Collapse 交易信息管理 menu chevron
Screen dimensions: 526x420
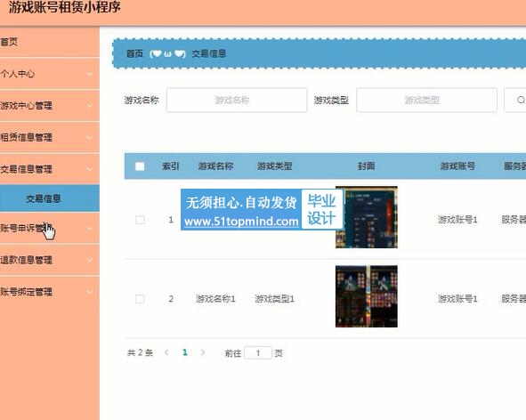pyautogui.click(x=90, y=169)
